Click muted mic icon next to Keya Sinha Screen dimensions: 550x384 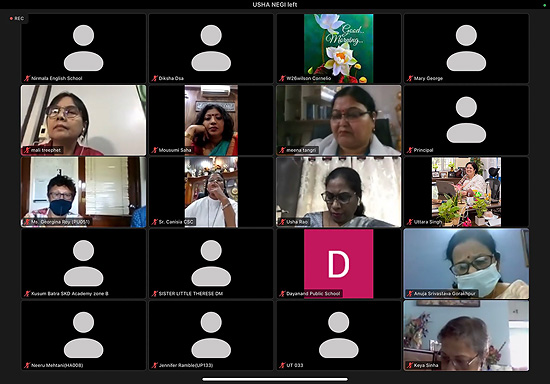[410, 365]
